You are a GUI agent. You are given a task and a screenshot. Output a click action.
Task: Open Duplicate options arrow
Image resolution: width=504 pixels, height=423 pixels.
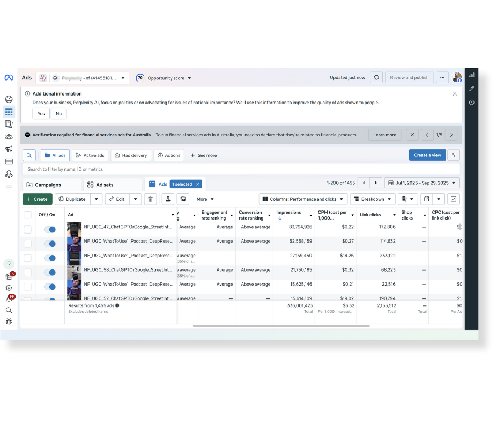tap(96, 199)
